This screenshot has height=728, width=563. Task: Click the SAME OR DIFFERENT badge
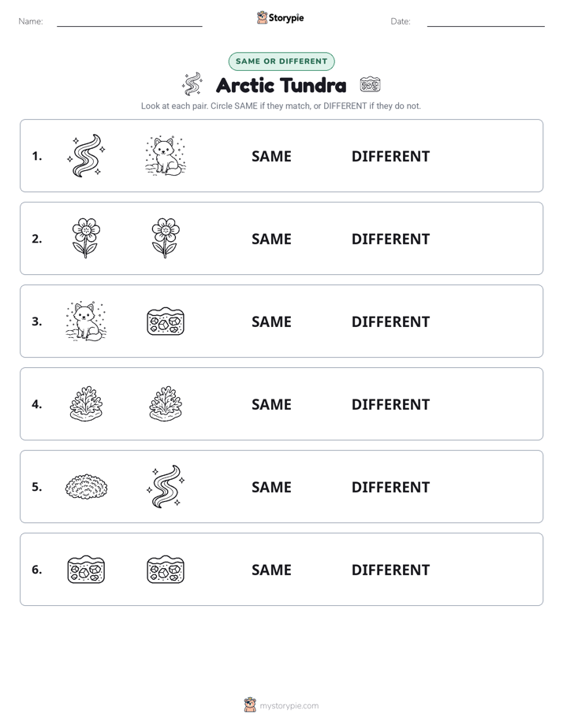281,61
